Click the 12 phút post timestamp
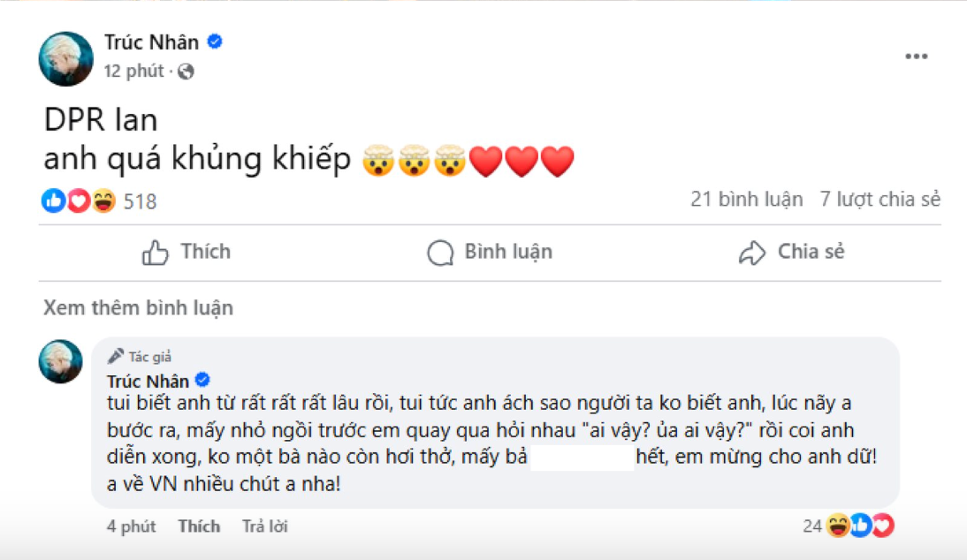 (x=134, y=72)
